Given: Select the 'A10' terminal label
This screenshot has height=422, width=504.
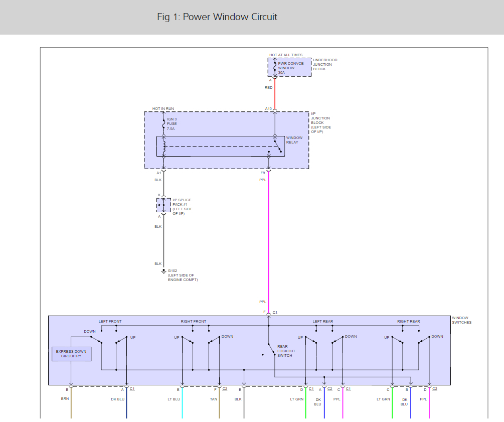Looking at the screenshot, I should coord(268,109).
